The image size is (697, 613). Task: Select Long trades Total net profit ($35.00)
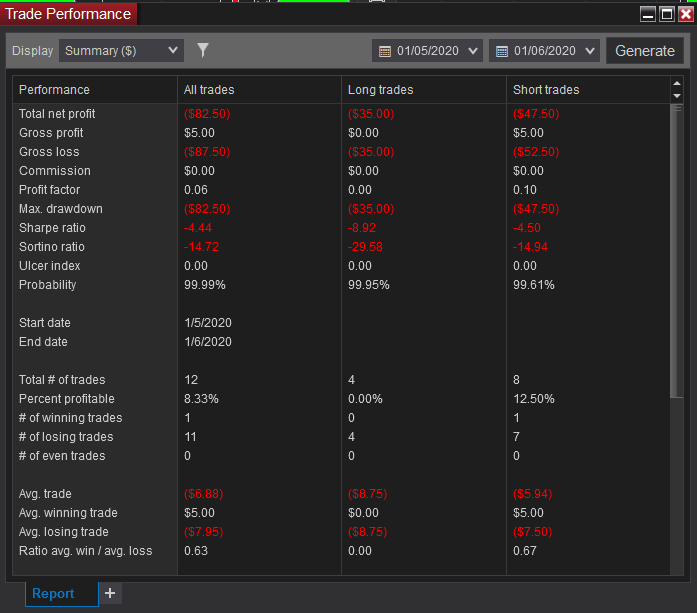point(371,114)
